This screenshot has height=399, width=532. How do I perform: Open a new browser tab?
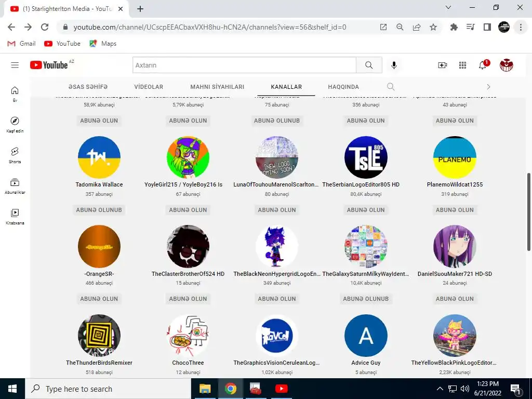[140, 9]
